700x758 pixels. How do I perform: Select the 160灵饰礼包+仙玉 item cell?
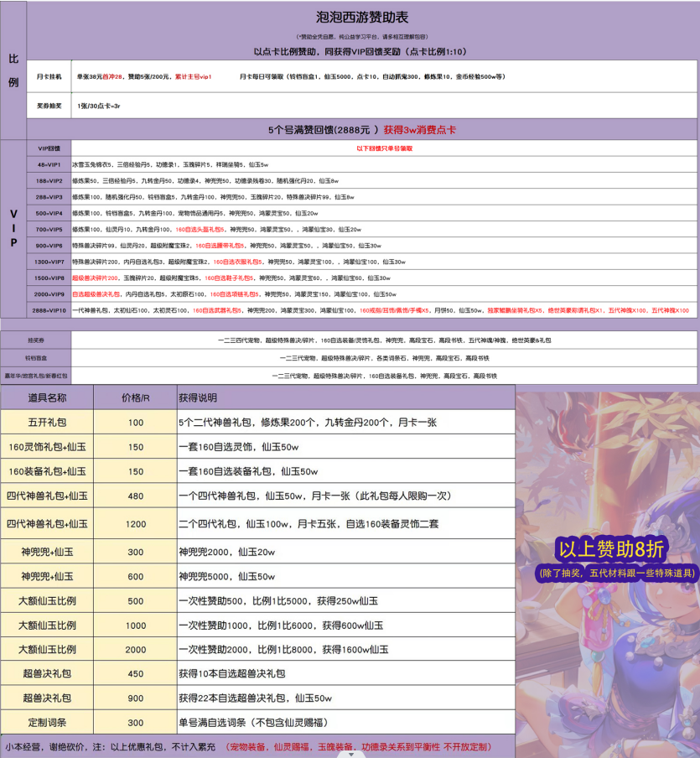(47, 447)
